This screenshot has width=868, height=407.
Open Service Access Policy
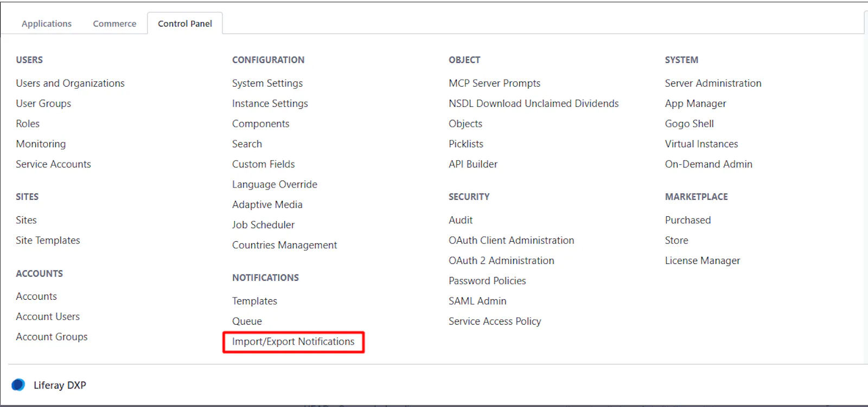(495, 321)
